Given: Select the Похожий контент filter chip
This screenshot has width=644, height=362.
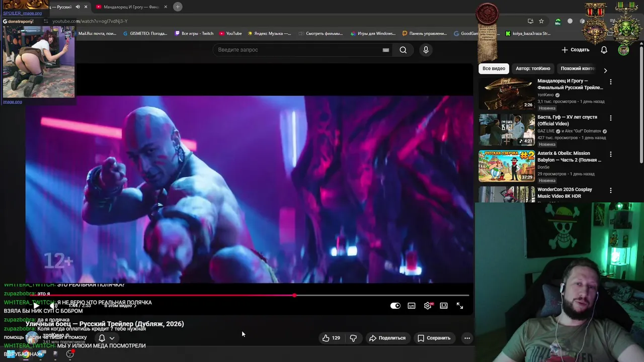Looking at the screenshot, I should [x=578, y=68].
